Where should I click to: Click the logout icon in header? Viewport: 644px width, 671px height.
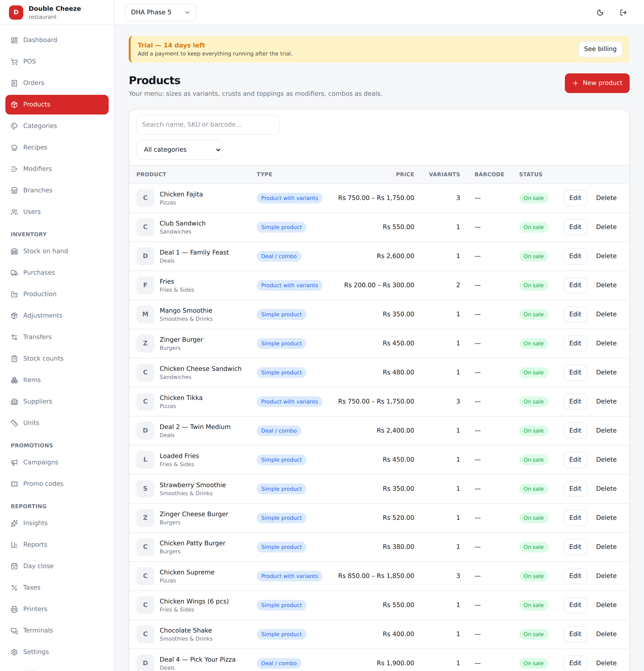coord(623,13)
